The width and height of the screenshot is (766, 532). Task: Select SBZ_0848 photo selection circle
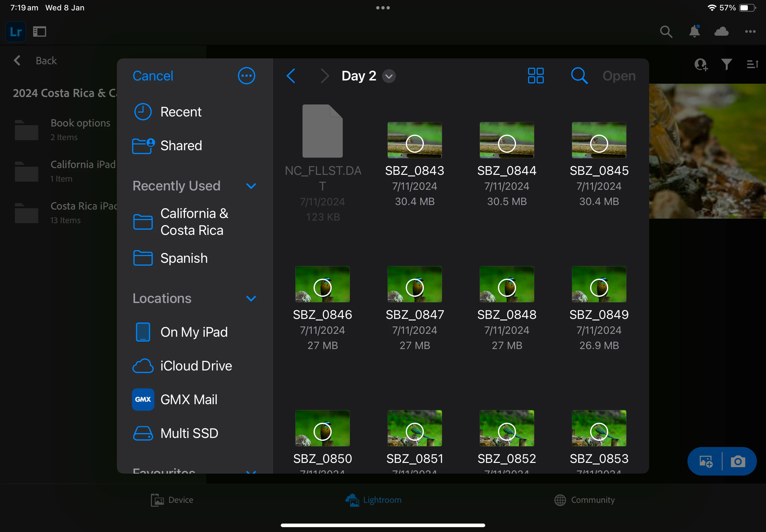click(507, 288)
